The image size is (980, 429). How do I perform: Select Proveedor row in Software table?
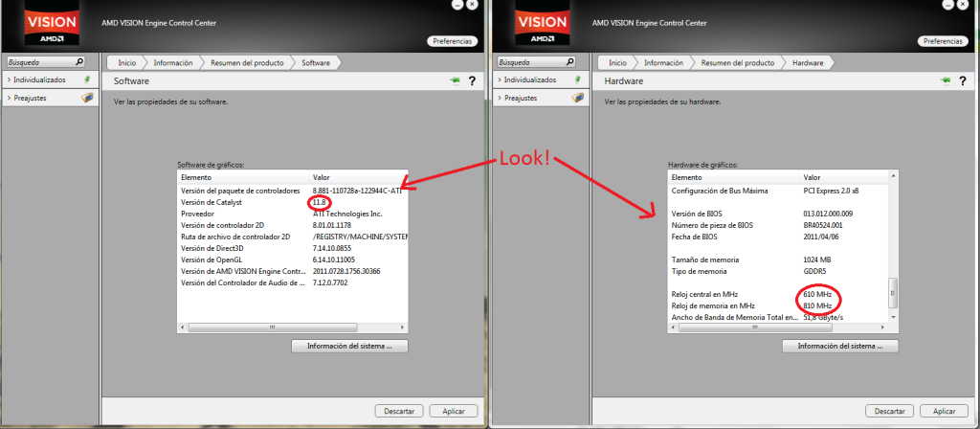point(293,214)
